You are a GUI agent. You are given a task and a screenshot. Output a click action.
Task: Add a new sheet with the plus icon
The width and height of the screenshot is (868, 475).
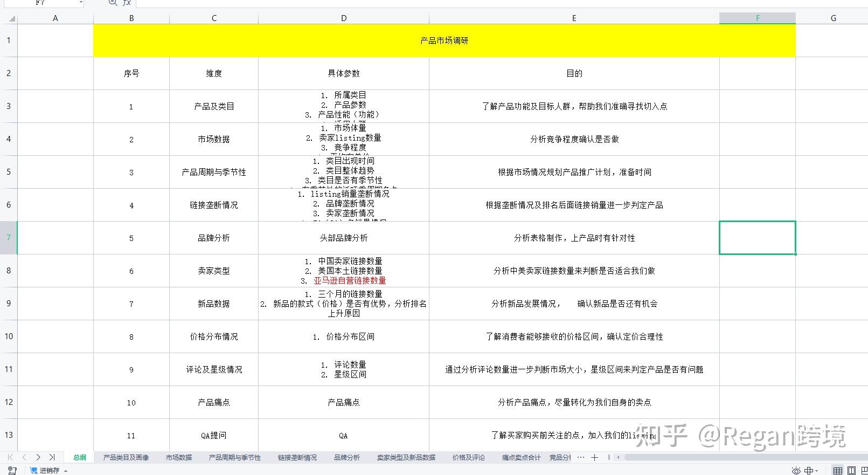point(594,457)
